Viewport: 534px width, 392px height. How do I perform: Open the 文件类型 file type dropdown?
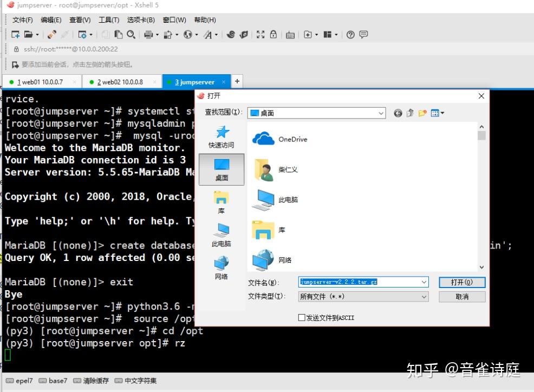tap(422, 296)
